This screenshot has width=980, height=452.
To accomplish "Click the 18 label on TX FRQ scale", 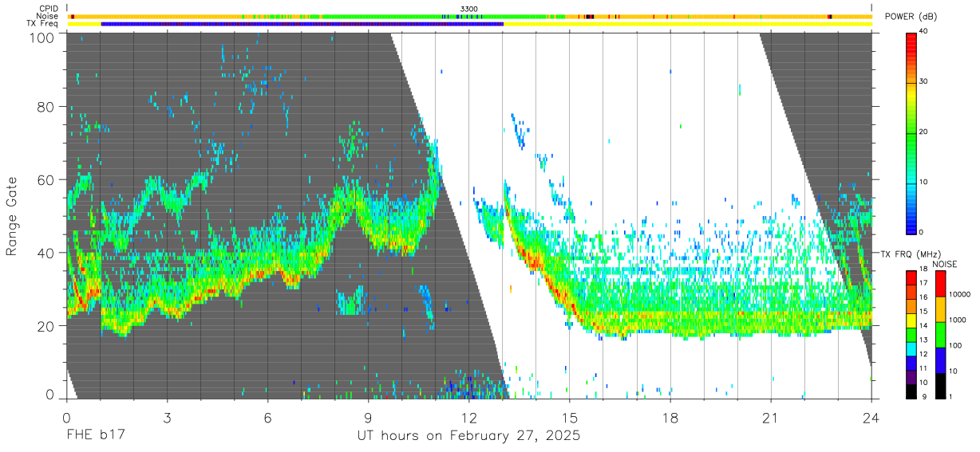I will coord(923,269).
